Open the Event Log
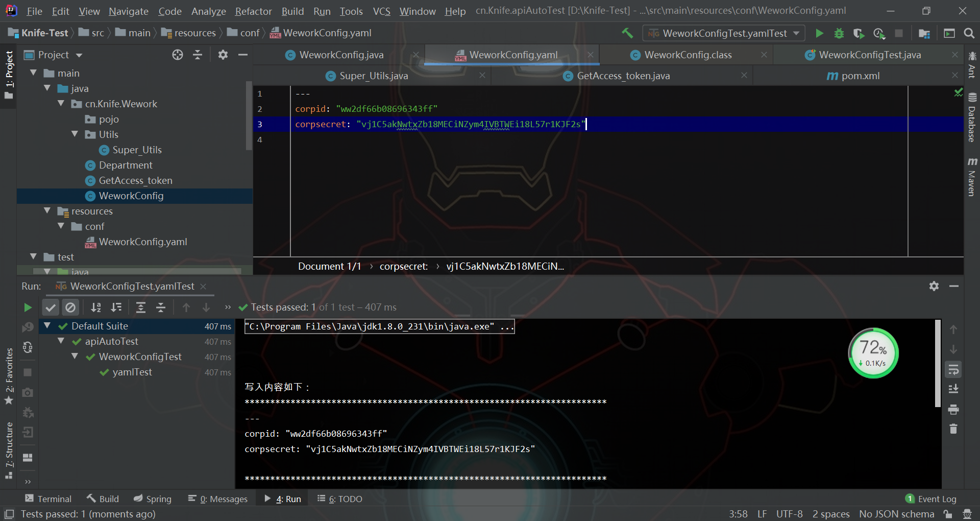980x521 pixels. point(931,499)
